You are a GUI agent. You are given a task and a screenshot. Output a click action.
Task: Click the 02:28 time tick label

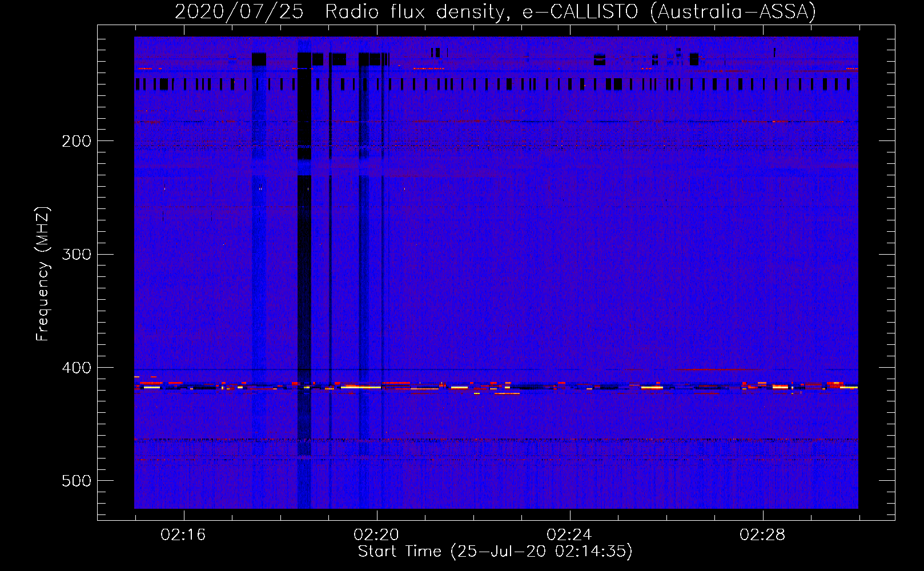click(x=762, y=535)
